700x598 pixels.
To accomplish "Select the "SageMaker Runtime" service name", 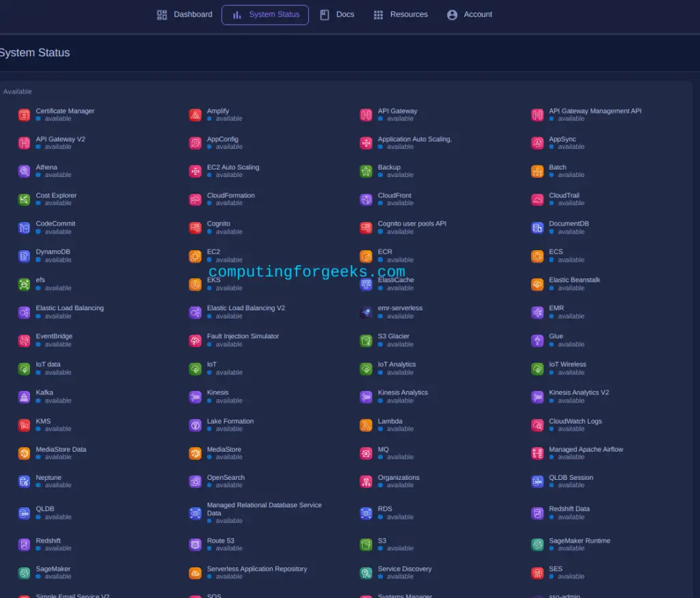I will [580, 541].
